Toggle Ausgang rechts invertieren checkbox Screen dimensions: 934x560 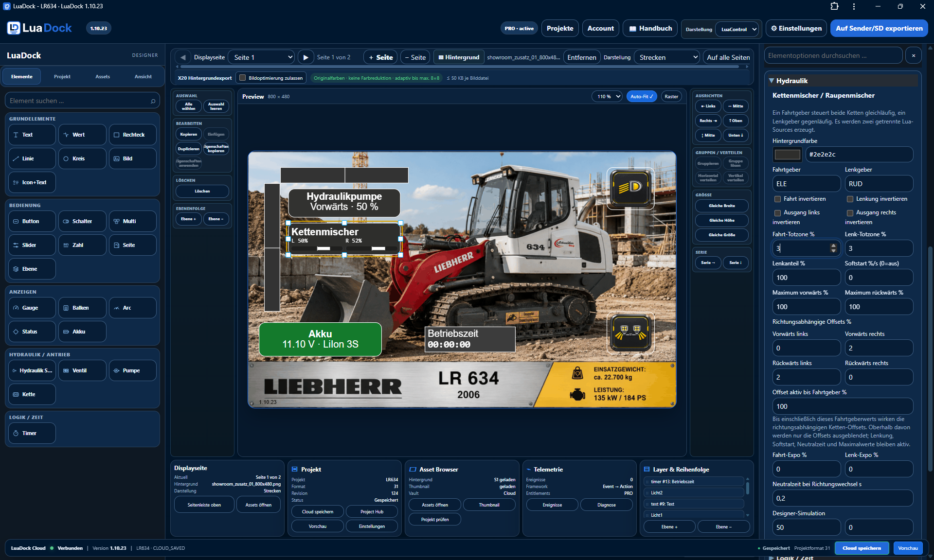click(850, 213)
